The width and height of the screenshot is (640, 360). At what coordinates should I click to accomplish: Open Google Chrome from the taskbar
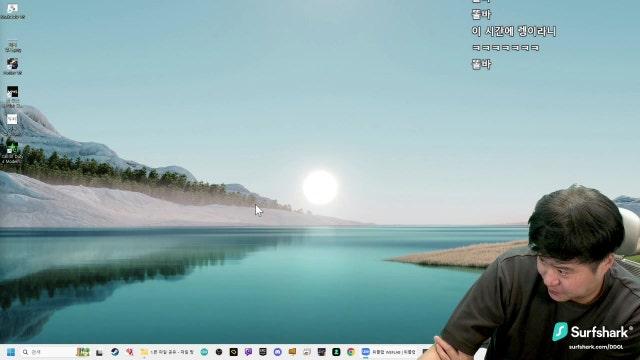click(x=351, y=352)
